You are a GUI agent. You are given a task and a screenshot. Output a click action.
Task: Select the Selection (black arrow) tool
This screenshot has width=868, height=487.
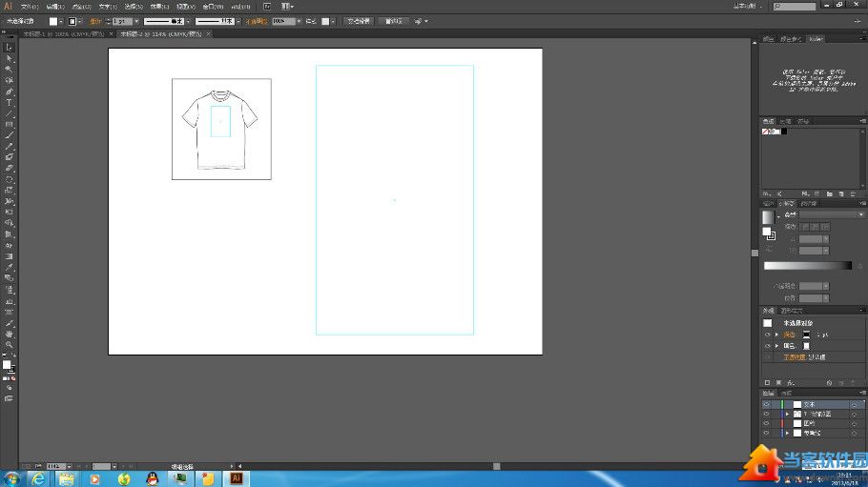pyautogui.click(x=9, y=48)
